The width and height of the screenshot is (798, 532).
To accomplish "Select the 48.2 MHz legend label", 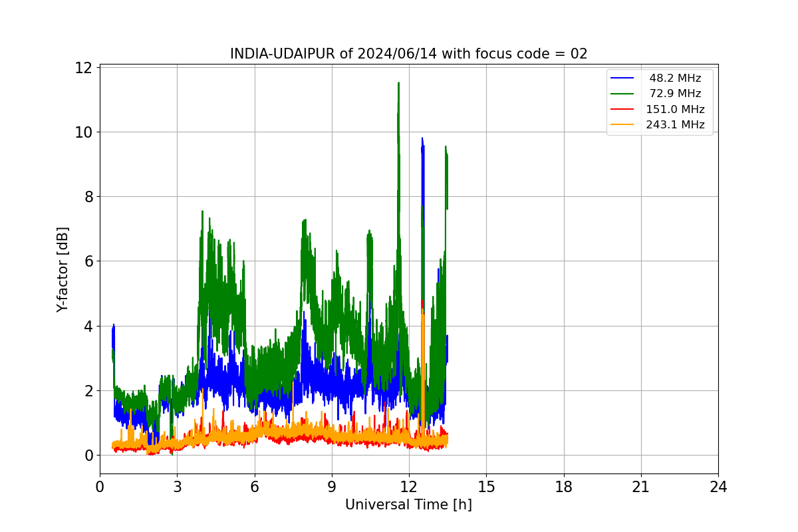I will (x=675, y=78).
